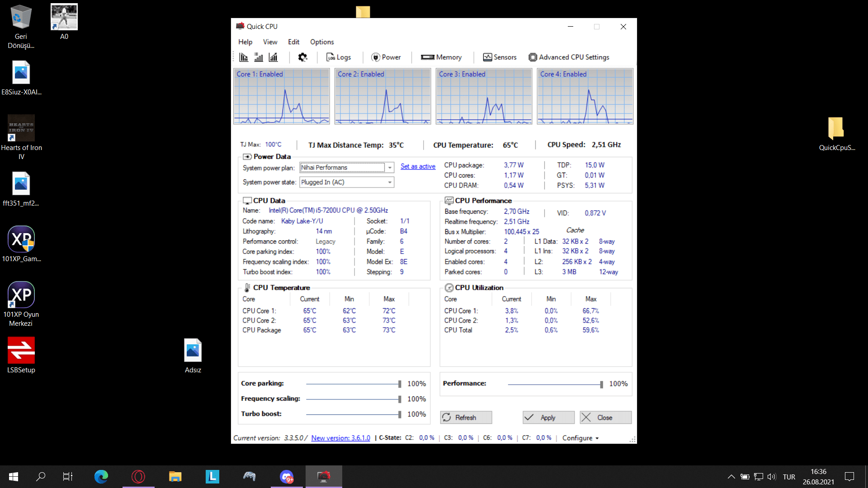
Task: Open the Windows Start menu
Action: [x=14, y=477]
